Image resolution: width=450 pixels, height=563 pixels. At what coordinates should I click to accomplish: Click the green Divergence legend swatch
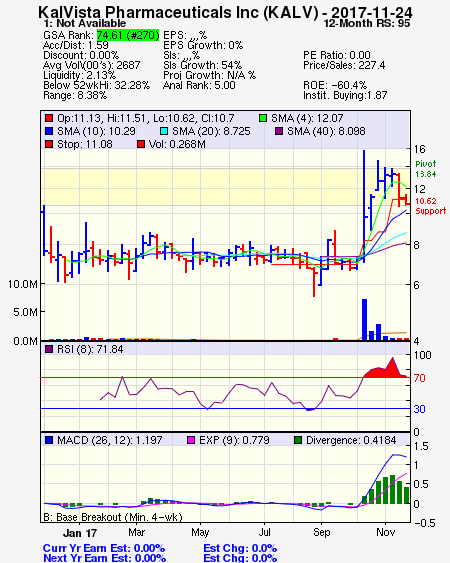pyautogui.click(x=298, y=440)
